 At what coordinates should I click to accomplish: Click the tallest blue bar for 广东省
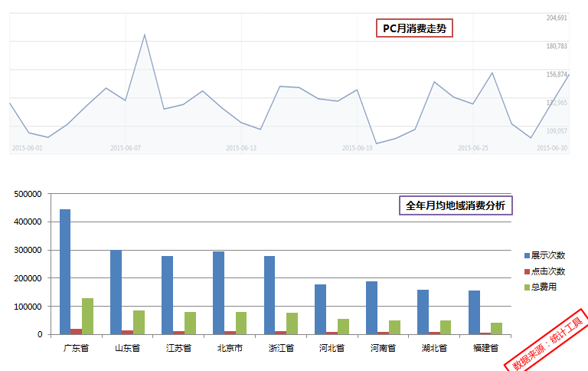click(x=65, y=271)
